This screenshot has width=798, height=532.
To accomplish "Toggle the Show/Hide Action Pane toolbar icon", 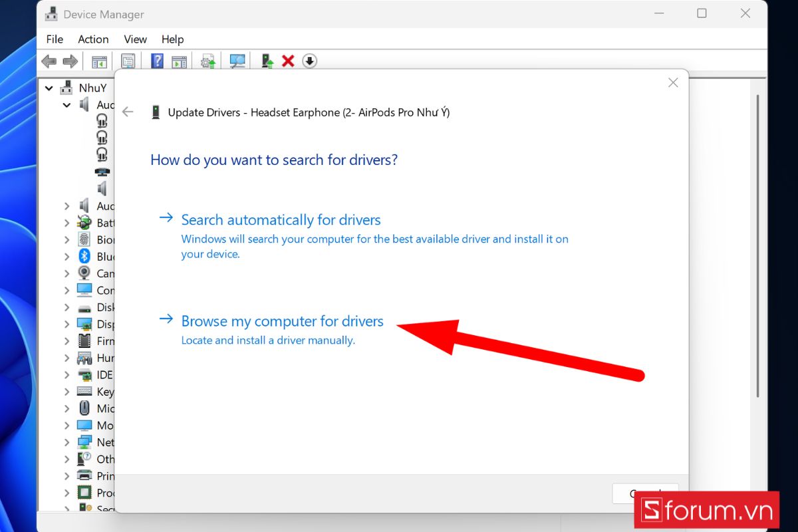I will point(179,61).
